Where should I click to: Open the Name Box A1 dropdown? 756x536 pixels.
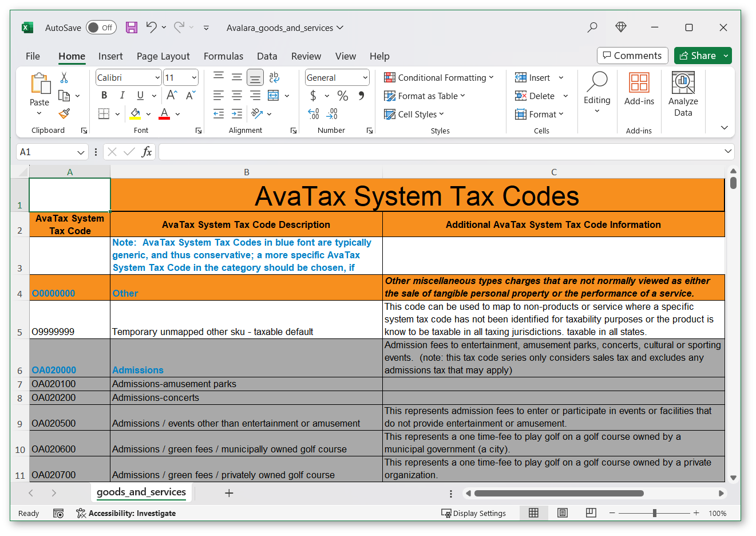click(81, 152)
